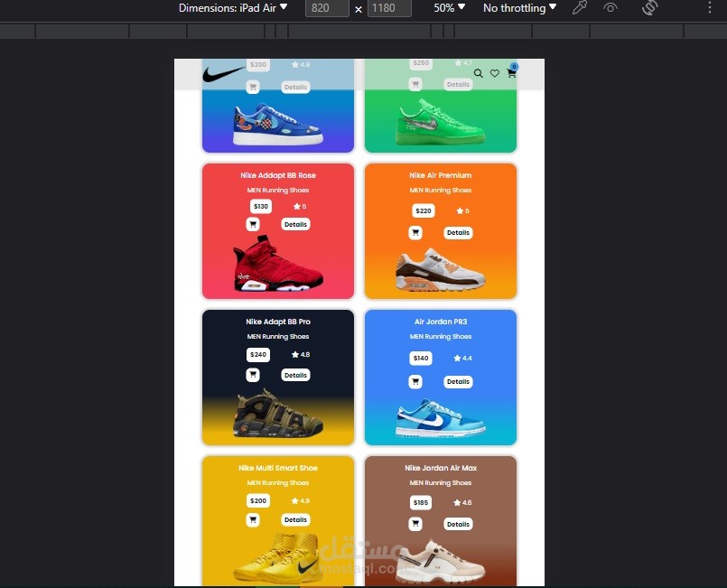This screenshot has height=588, width=727.
Task: Rotate the device orientation
Action: point(650,8)
